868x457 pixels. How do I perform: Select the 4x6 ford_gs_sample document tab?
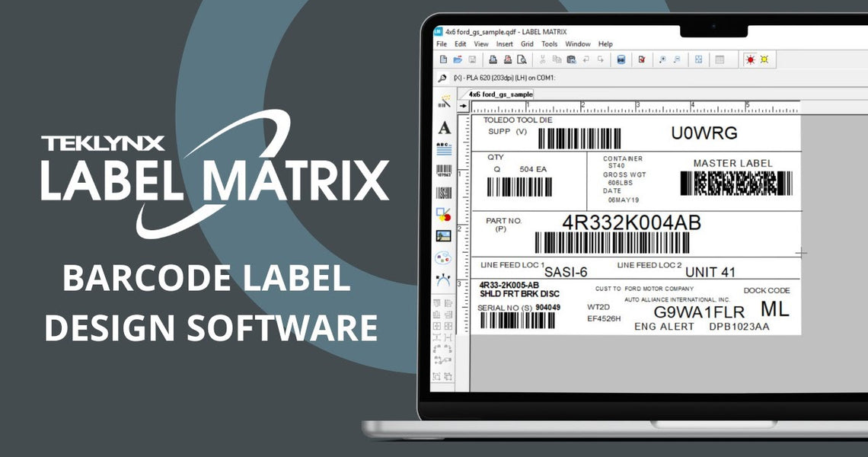tap(500, 94)
